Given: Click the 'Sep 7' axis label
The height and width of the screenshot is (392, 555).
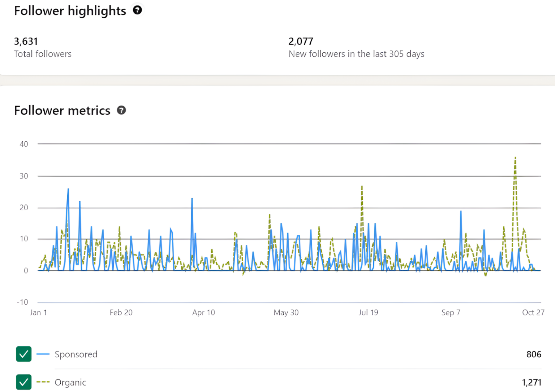Looking at the screenshot, I should click(451, 313).
